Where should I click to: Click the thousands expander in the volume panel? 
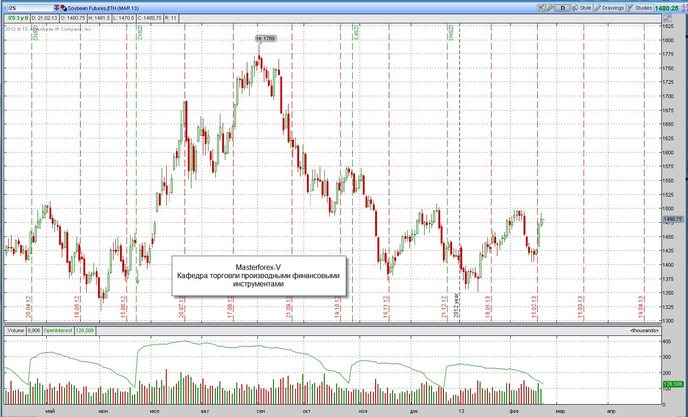644,331
